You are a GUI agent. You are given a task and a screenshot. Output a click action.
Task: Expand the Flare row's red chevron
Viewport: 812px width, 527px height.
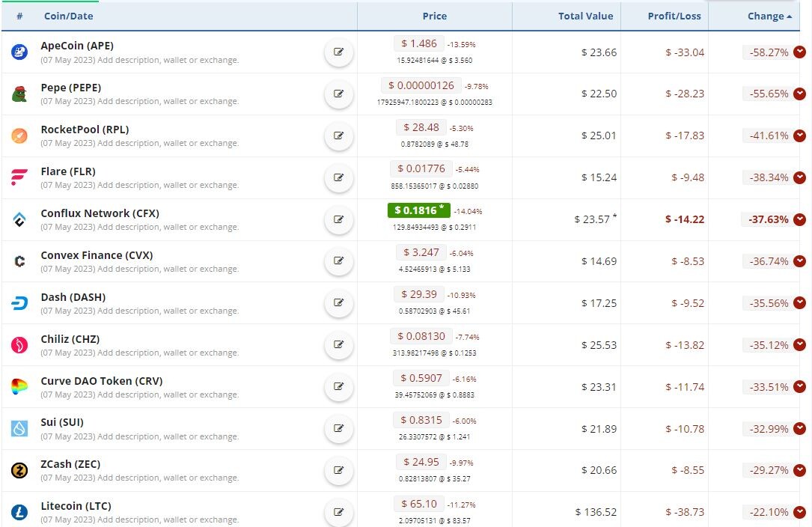point(799,177)
